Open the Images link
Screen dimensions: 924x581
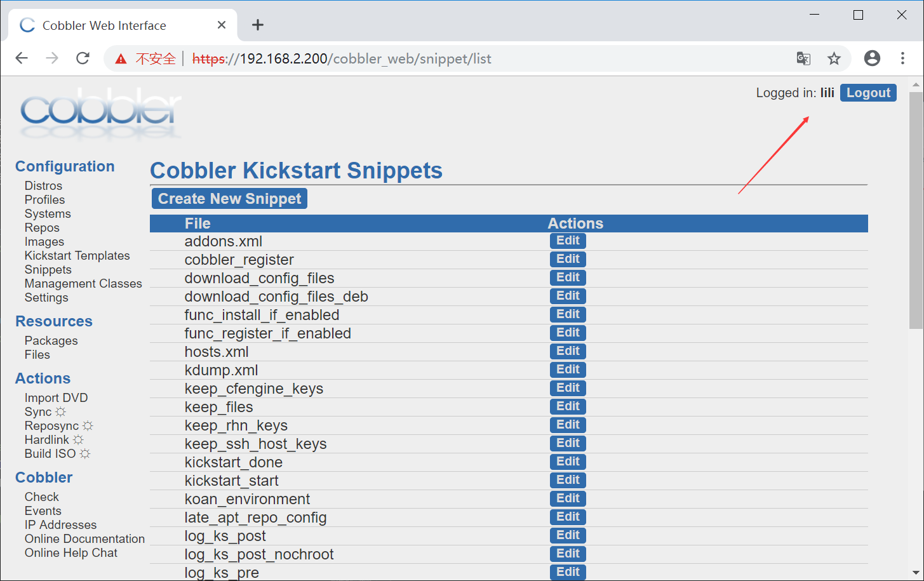(x=44, y=242)
